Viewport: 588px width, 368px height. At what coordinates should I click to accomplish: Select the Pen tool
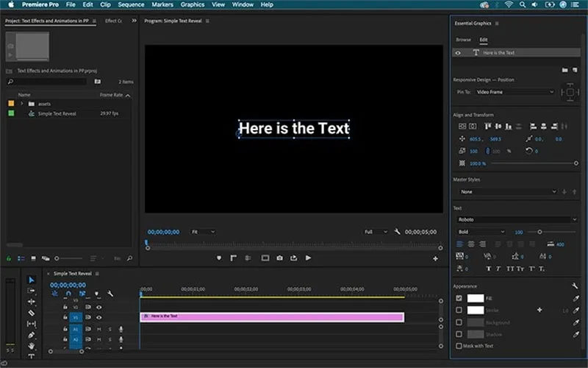32,335
